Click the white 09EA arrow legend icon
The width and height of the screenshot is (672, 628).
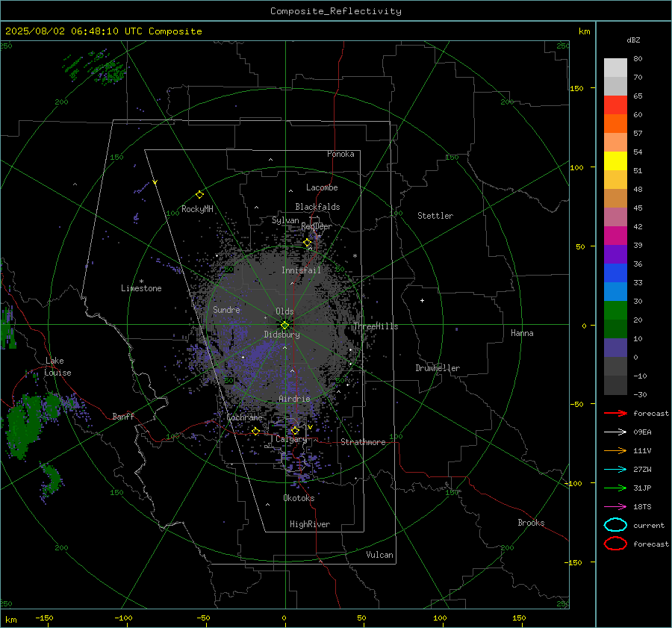coord(615,432)
